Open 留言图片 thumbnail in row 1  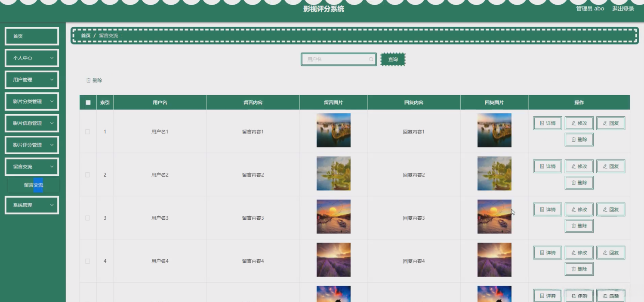click(333, 131)
